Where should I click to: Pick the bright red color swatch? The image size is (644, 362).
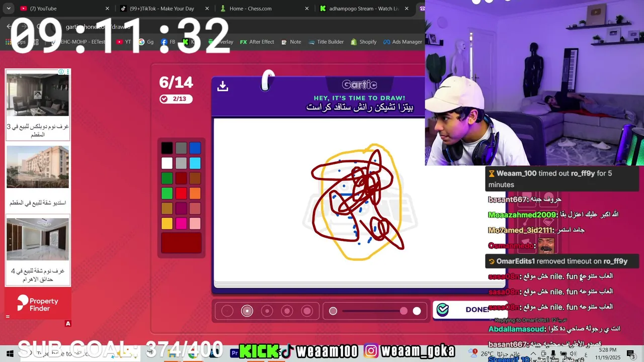(181, 193)
